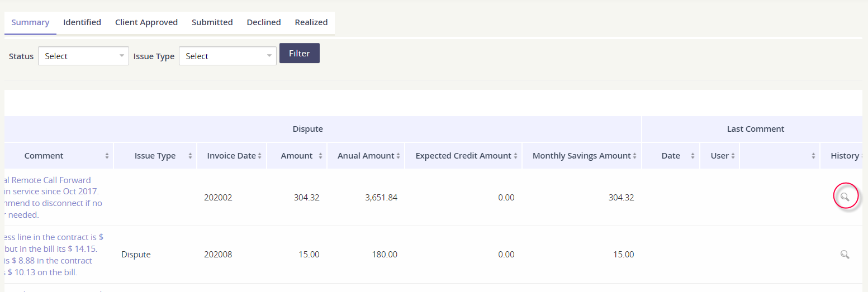868x292 pixels.
Task: Select annual amount cell 3,651.84
Action: tap(381, 197)
